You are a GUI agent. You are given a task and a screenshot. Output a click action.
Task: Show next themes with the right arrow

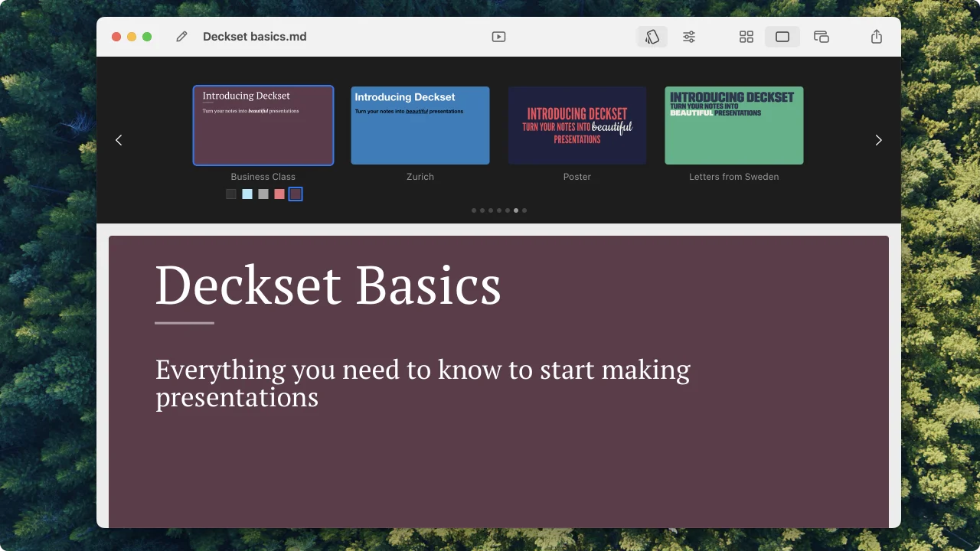point(878,140)
